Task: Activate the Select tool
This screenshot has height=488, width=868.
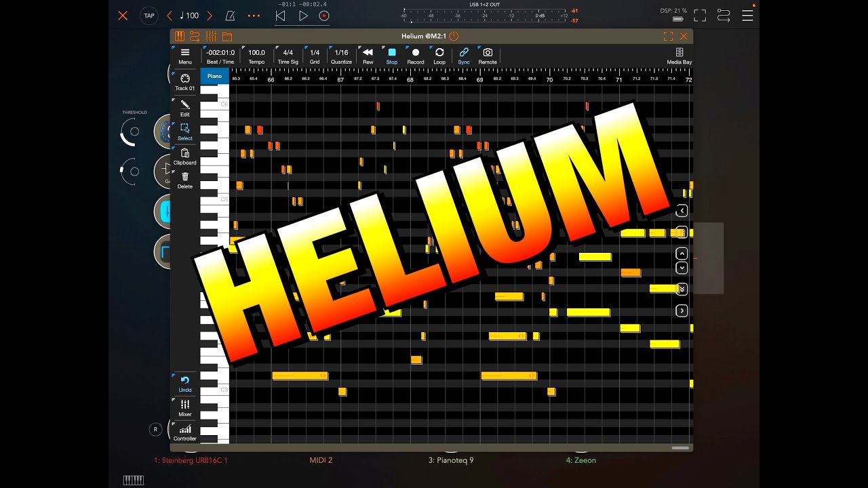Action: (x=185, y=132)
